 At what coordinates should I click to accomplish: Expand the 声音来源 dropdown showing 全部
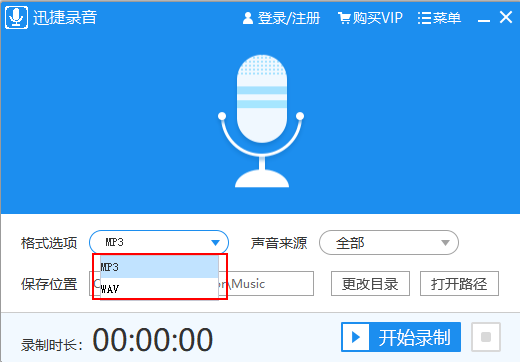[389, 243]
